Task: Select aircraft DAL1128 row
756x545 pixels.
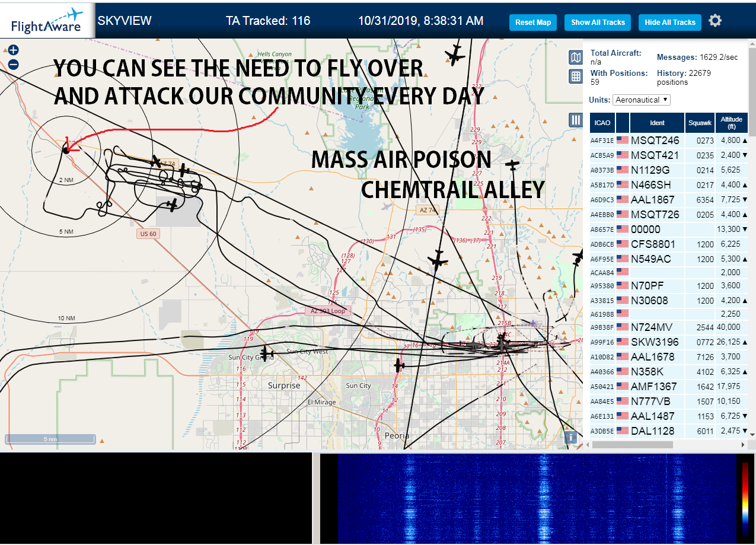Action: pos(669,431)
